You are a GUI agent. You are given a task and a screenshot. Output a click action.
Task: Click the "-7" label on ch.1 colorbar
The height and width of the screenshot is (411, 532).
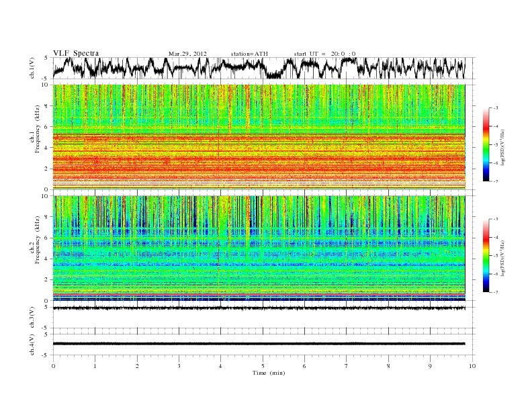(496, 181)
